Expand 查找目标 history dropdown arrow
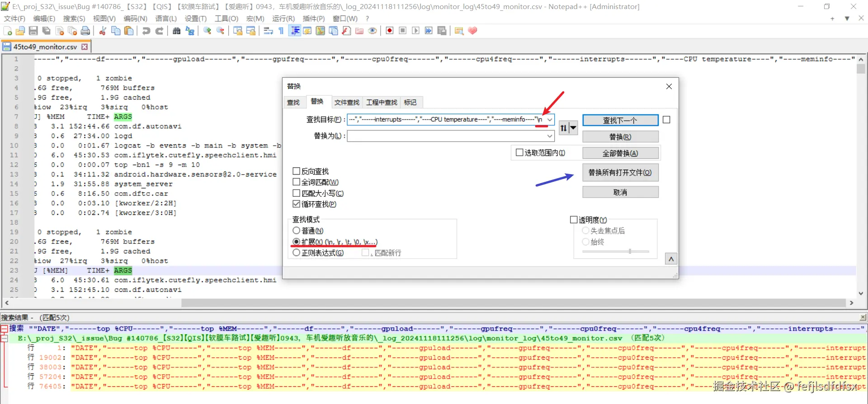The width and height of the screenshot is (868, 404). [x=550, y=119]
